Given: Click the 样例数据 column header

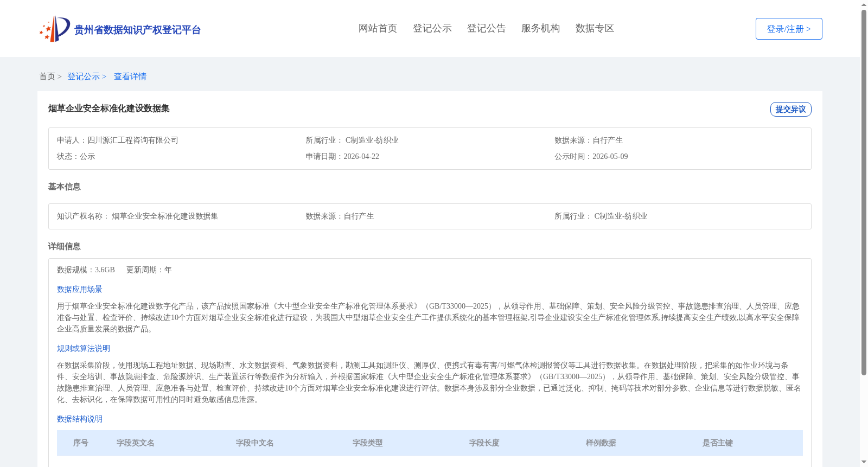Looking at the screenshot, I should pyautogui.click(x=601, y=443).
